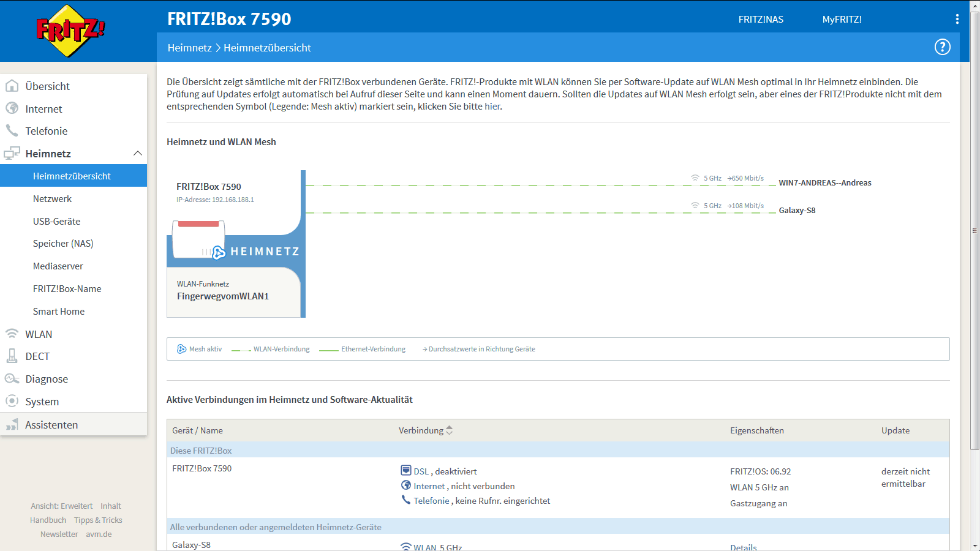Viewport: 980px width, 551px height.
Task: Click the vertical scrollbar down arrow
Action: [x=975, y=545]
